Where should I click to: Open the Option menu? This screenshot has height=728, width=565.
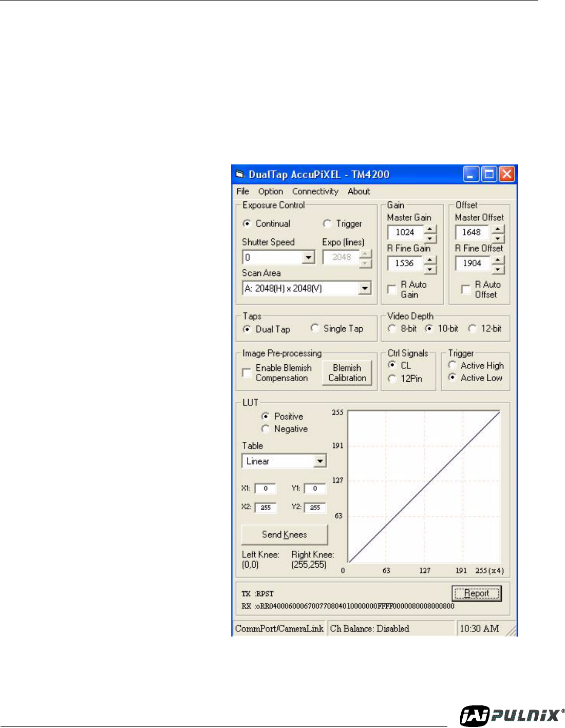271,191
